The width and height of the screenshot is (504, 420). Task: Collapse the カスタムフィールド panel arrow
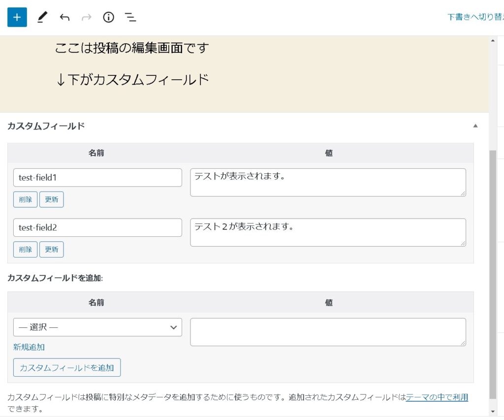(x=475, y=126)
